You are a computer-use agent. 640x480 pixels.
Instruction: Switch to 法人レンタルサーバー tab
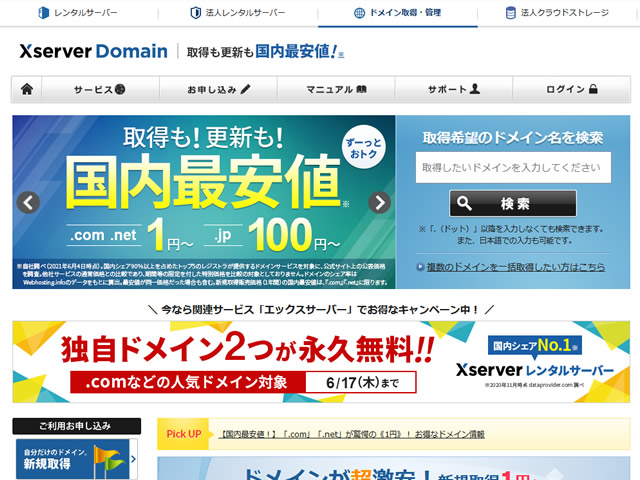pyautogui.click(x=238, y=13)
